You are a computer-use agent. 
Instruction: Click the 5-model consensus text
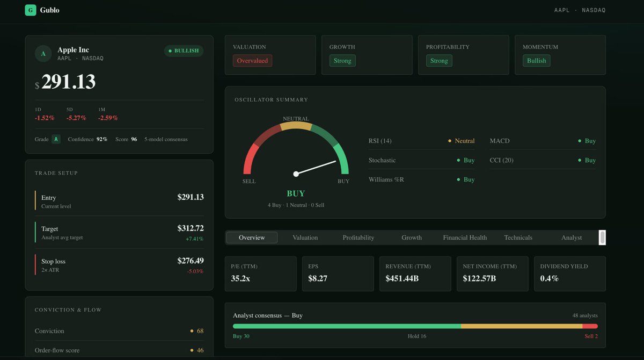166,139
